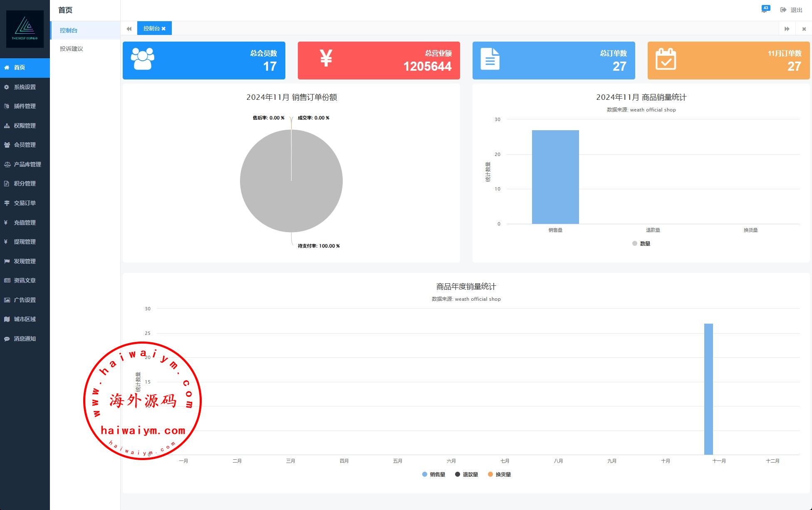Click the scales icon beside 产品库管理
The width and height of the screenshot is (812, 510).
click(x=7, y=164)
